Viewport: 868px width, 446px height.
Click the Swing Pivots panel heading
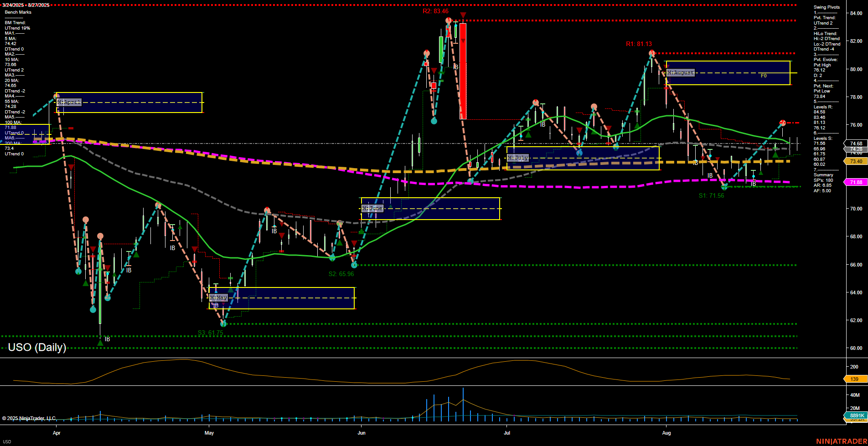pyautogui.click(x=827, y=7)
